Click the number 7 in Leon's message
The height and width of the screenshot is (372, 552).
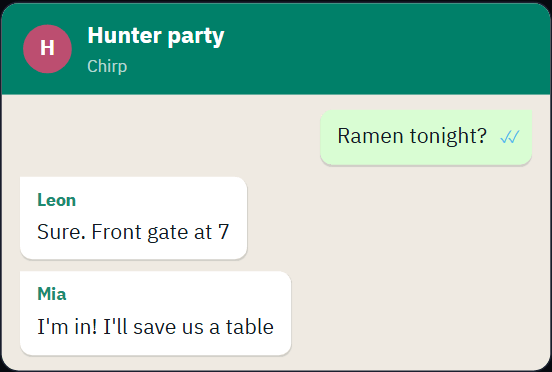(x=224, y=232)
